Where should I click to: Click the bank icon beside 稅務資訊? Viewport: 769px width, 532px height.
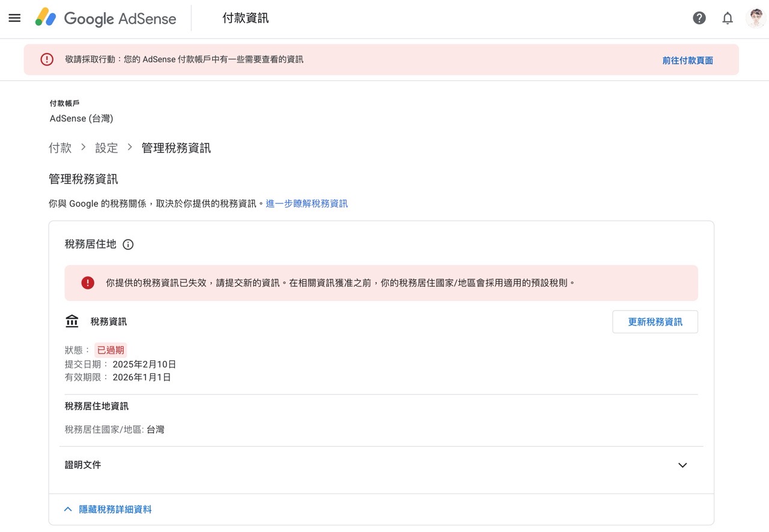pos(71,321)
